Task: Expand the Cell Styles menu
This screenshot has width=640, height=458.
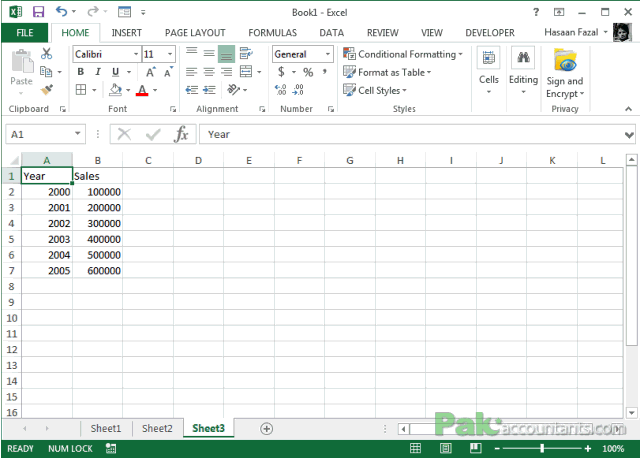Action: [x=375, y=90]
